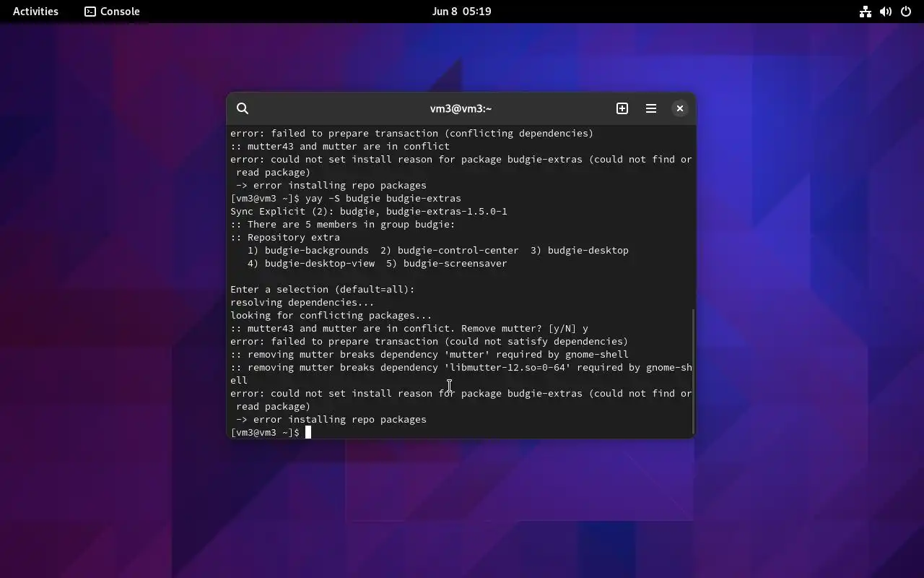Click the 'resolving dependencies...' line
The width and height of the screenshot is (924, 578).
[x=302, y=302]
